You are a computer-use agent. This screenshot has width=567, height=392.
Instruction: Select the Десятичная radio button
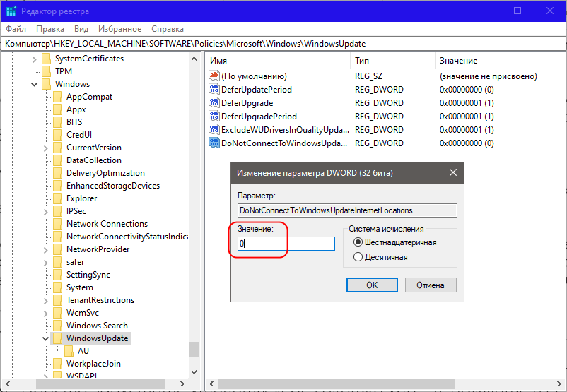click(358, 257)
